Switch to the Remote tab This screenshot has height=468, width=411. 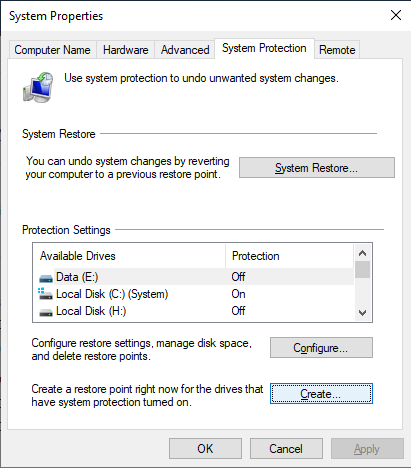(x=337, y=50)
